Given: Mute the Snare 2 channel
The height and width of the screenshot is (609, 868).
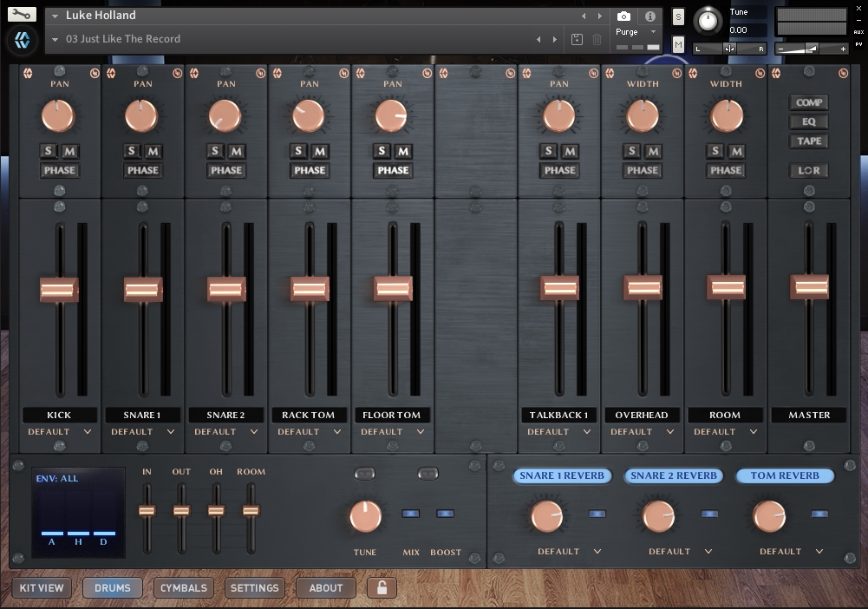Looking at the screenshot, I should [237, 151].
